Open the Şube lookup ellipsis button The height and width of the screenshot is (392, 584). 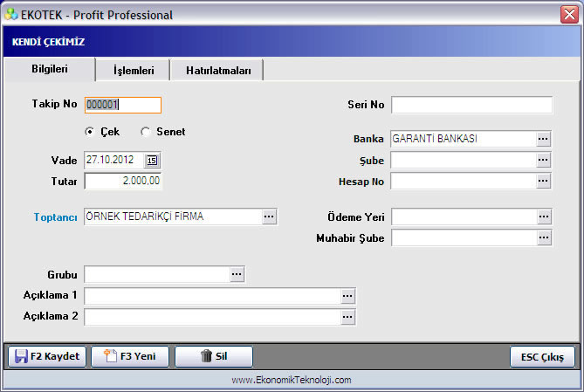543,161
